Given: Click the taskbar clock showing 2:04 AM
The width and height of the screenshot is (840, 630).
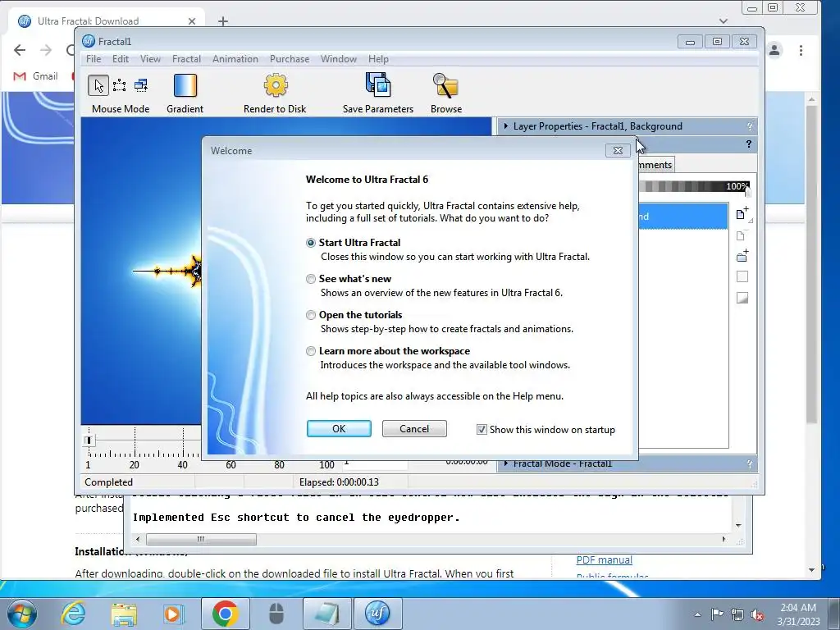Looking at the screenshot, I should pos(798,614).
